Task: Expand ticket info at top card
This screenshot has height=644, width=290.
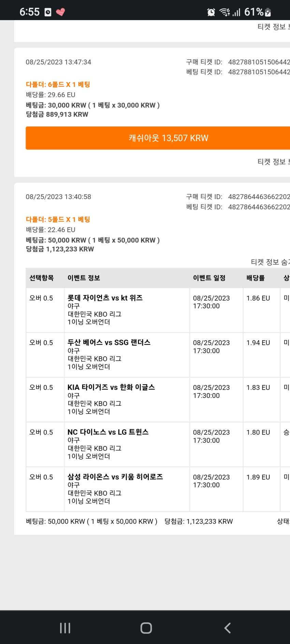Action: pyautogui.click(x=274, y=27)
